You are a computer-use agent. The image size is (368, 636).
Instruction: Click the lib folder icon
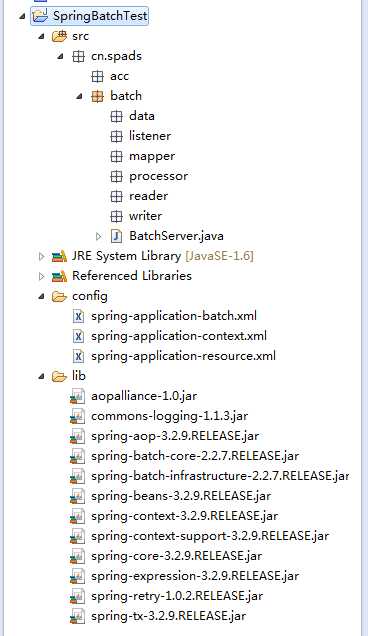pos(59,376)
